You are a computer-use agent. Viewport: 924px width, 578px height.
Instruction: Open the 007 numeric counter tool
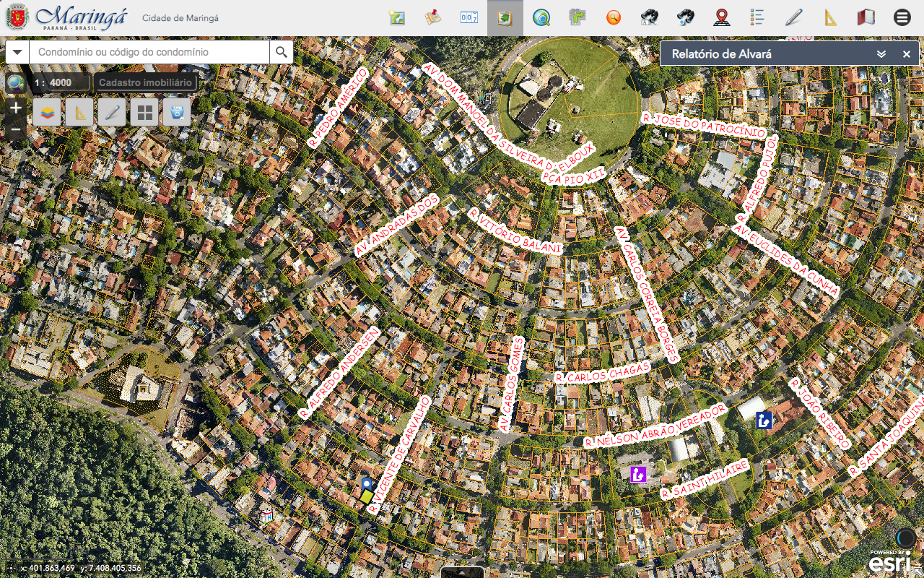click(469, 17)
